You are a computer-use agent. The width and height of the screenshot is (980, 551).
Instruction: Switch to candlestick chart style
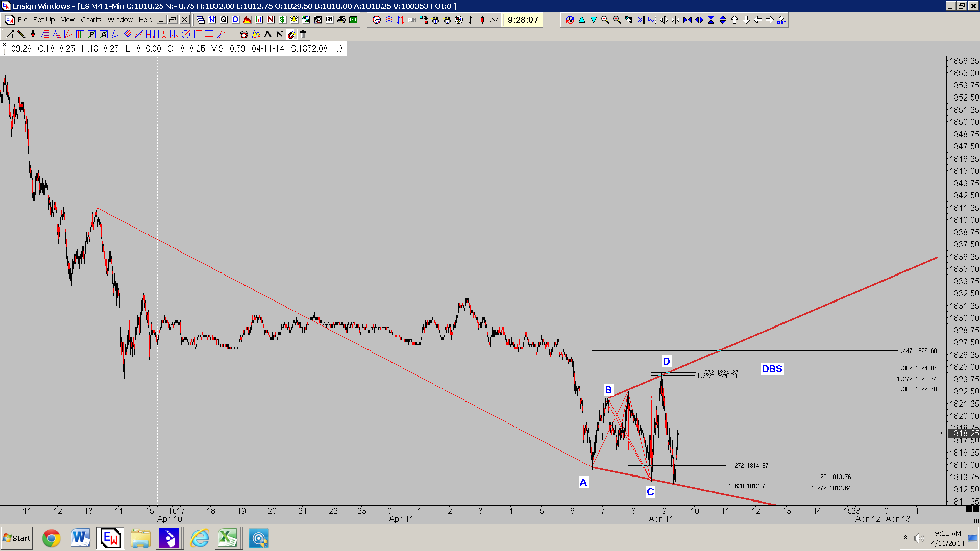point(482,20)
